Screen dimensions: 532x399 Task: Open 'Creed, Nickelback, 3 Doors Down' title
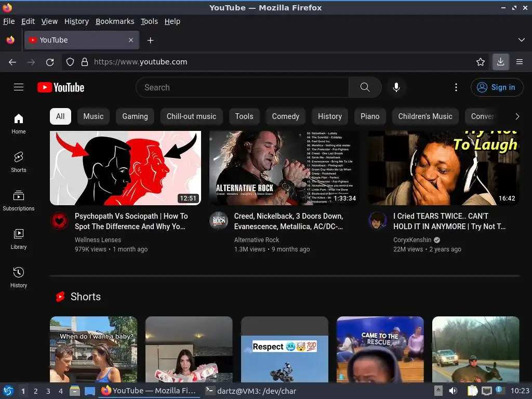(289, 221)
